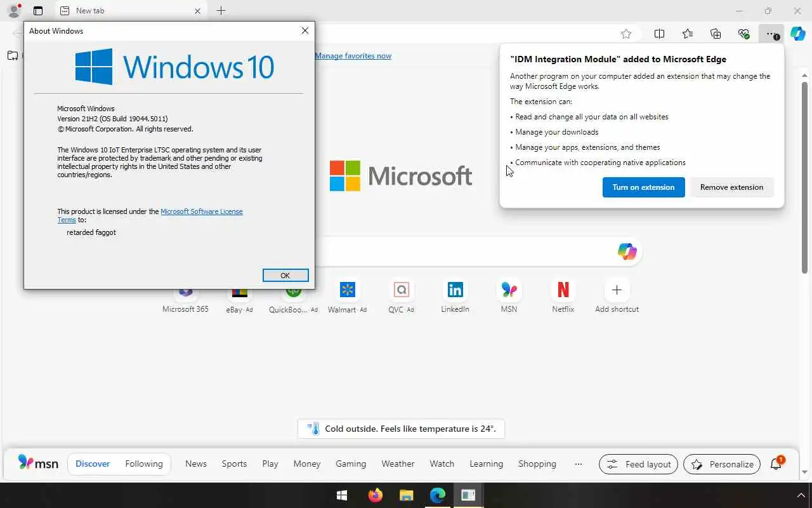The image size is (812, 508).
Task: Click the msn logo
Action: pyautogui.click(x=38, y=463)
